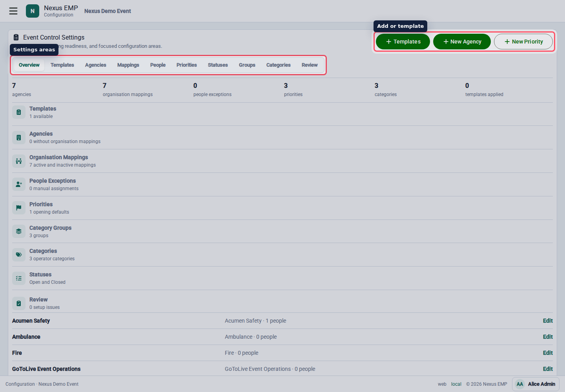Open People Exceptions settings area
565x392 pixels.
tap(282, 184)
